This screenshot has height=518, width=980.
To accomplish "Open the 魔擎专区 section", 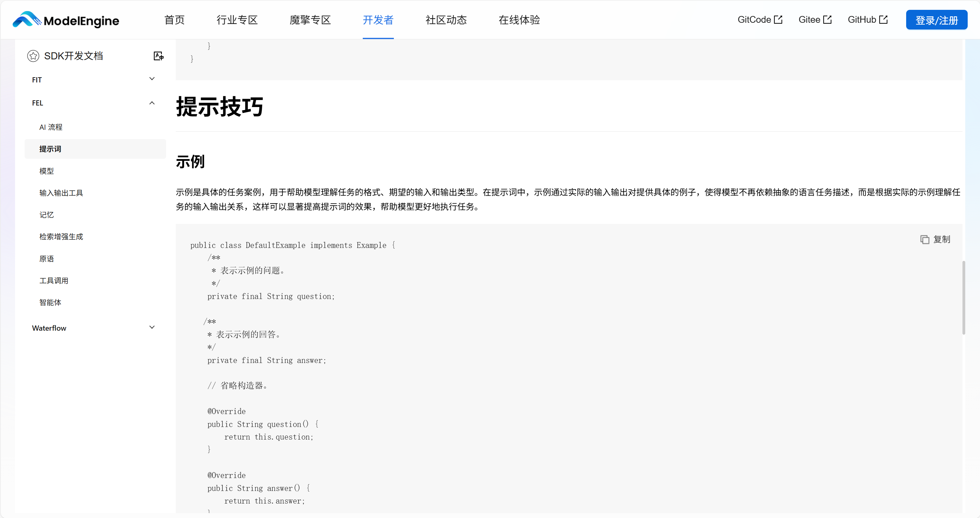I will tap(310, 20).
